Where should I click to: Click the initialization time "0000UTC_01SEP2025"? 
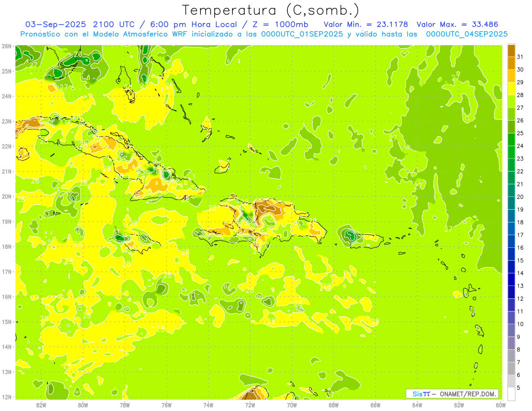[x=302, y=34]
